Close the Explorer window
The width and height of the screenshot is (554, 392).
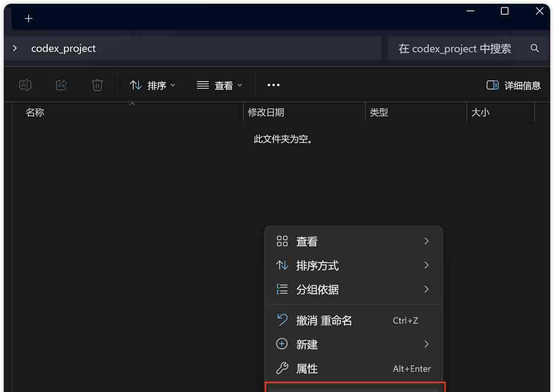540,11
